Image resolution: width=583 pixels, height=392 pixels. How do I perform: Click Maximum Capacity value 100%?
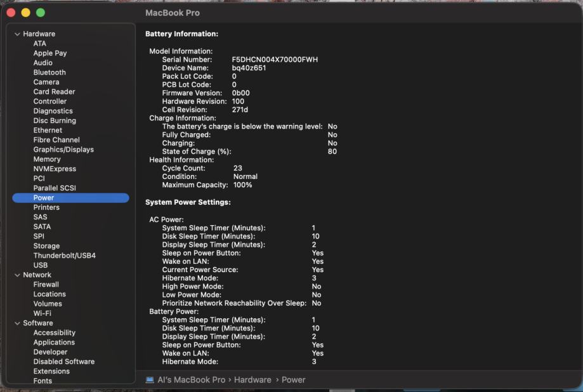[x=242, y=185]
